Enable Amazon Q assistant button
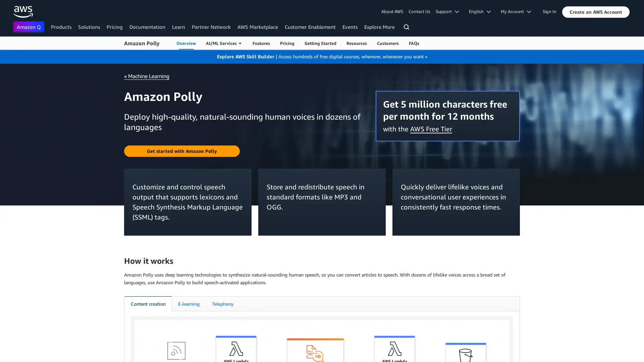 pyautogui.click(x=29, y=27)
